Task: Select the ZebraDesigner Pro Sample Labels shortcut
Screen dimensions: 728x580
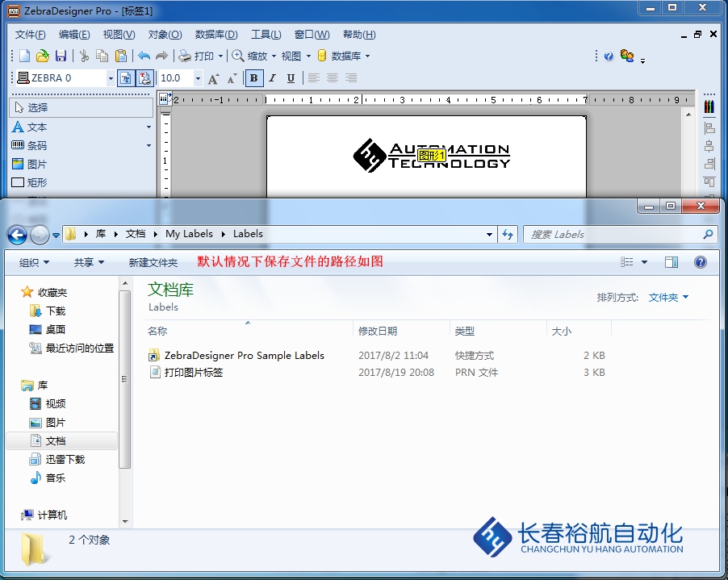Action: (236, 356)
